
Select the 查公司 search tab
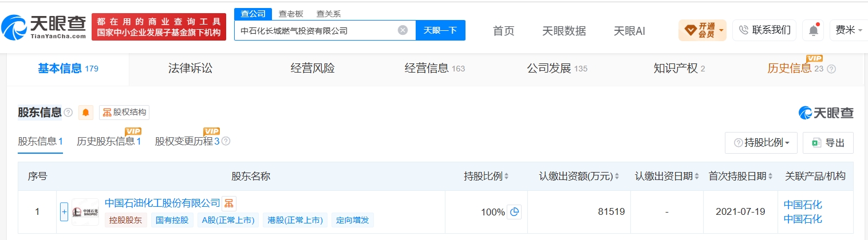coord(252,14)
